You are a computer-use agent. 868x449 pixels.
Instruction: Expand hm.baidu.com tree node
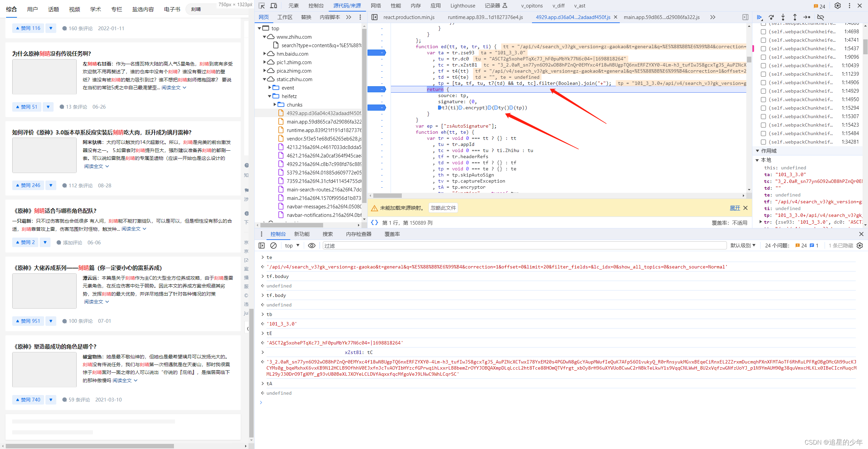point(265,54)
